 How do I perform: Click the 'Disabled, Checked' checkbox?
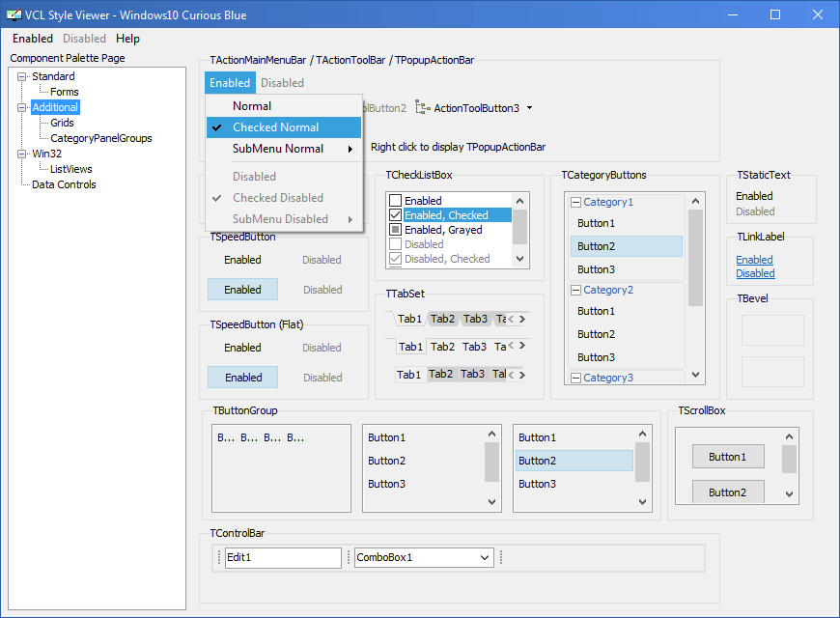coord(395,259)
